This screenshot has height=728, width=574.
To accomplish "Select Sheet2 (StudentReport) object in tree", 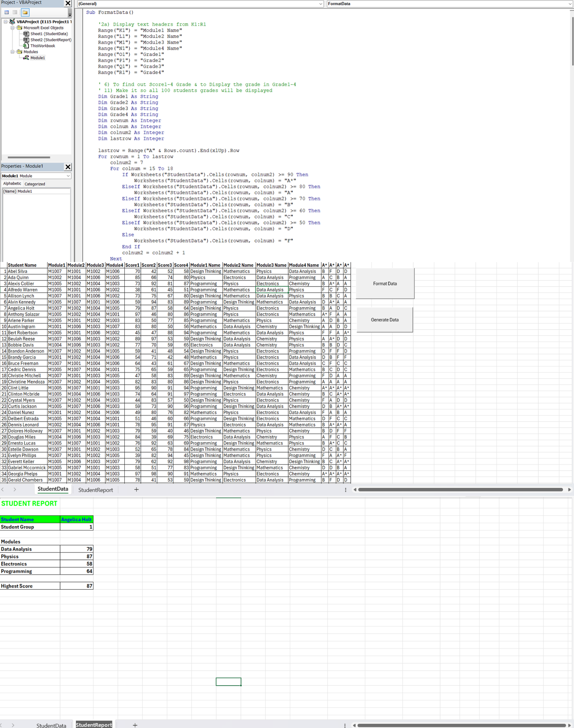I will pyautogui.click(x=50, y=40).
